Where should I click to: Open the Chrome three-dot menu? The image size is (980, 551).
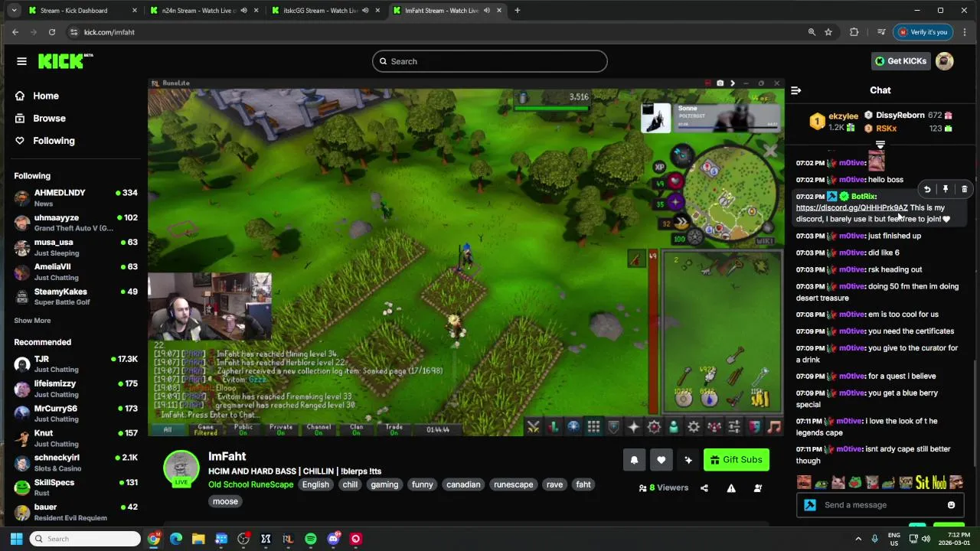click(965, 32)
